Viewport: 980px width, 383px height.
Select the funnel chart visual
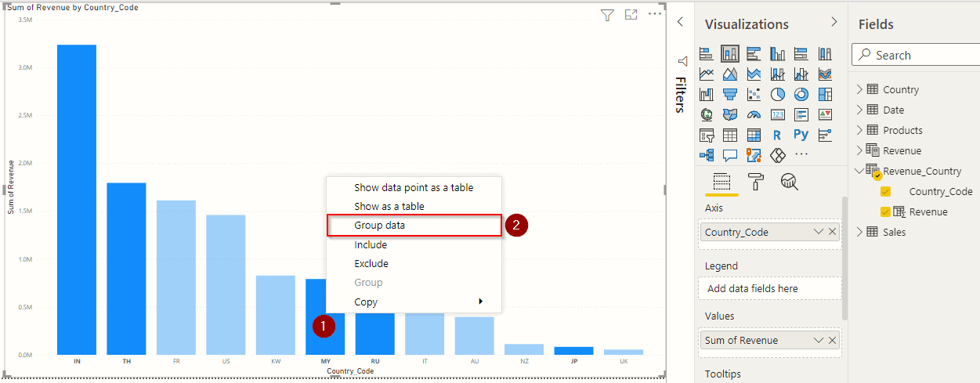(x=730, y=95)
